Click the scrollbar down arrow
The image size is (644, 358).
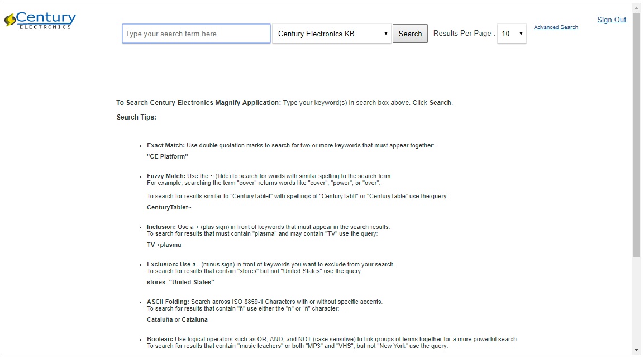636,350
